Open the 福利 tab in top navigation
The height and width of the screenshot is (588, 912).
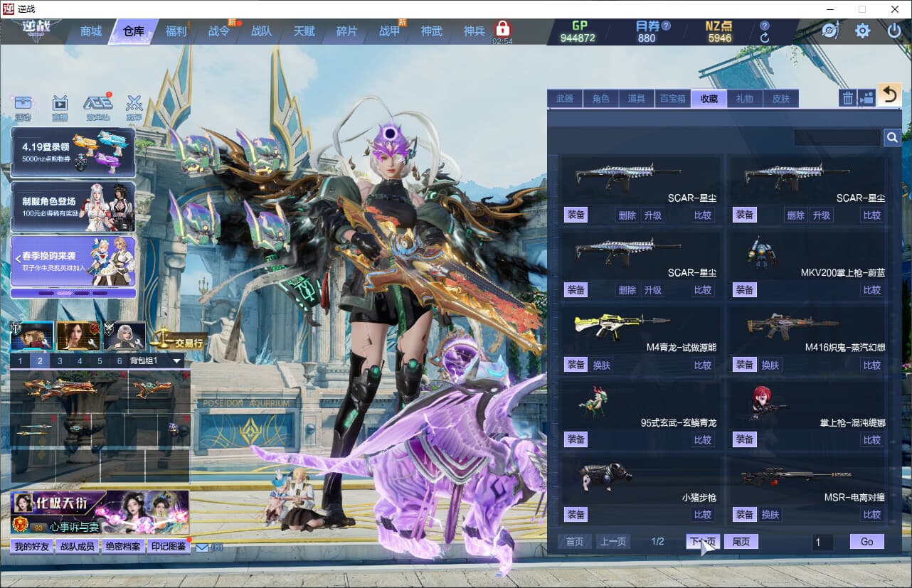tap(176, 31)
